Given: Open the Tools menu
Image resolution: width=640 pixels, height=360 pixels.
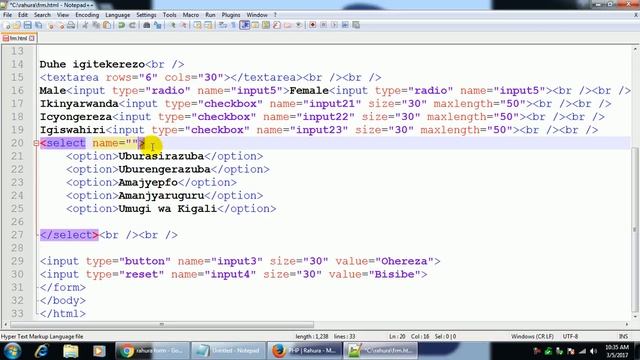Looking at the screenshot, I should click(169, 15).
